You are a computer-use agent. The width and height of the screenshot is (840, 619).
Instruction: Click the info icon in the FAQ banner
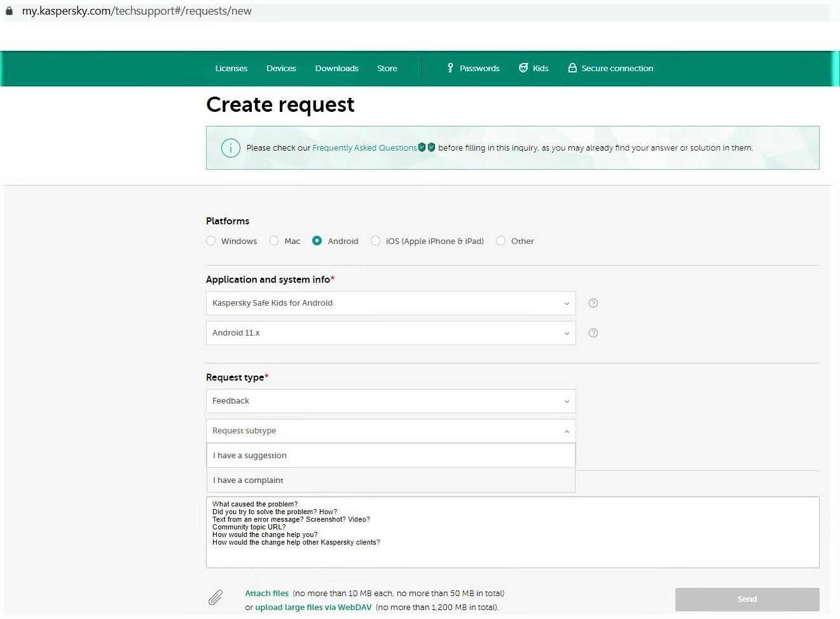pos(230,148)
